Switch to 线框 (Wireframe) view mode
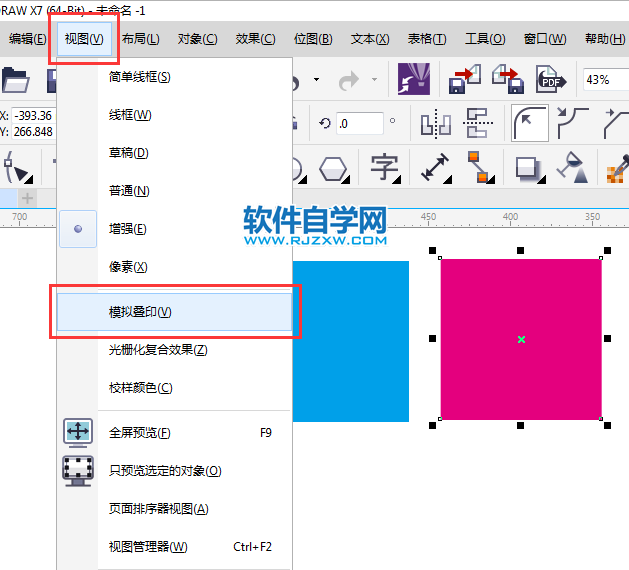Viewport: 629px width, 570px height. point(130,115)
